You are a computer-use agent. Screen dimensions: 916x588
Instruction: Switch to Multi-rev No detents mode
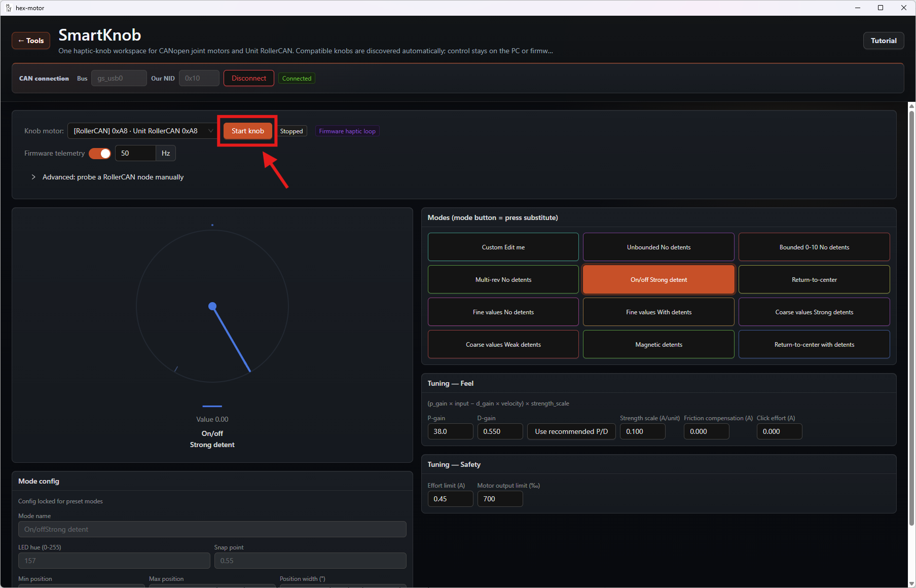(503, 279)
